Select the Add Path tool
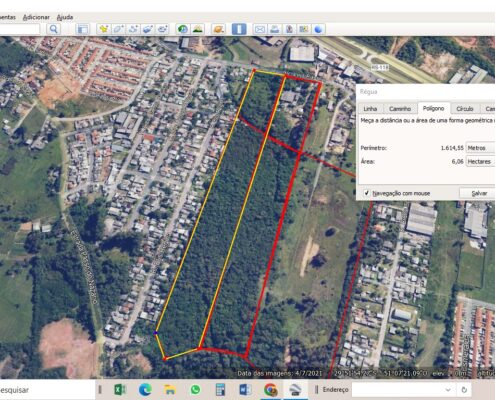495x400 pixels. point(133,29)
